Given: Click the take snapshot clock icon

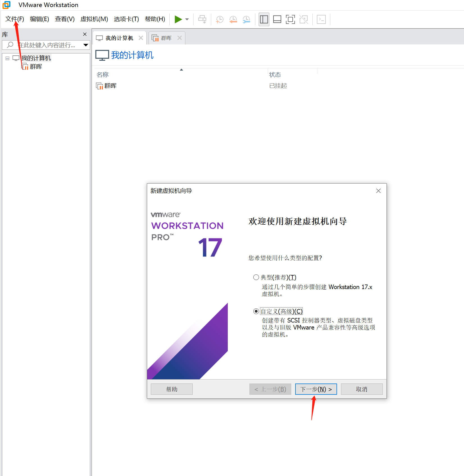Looking at the screenshot, I should [x=220, y=19].
